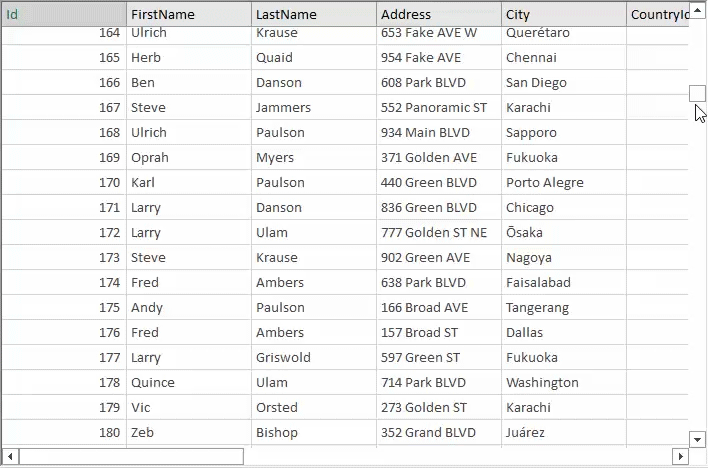Select first name Oprah cell
This screenshot has height=468, width=708.
(189, 158)
